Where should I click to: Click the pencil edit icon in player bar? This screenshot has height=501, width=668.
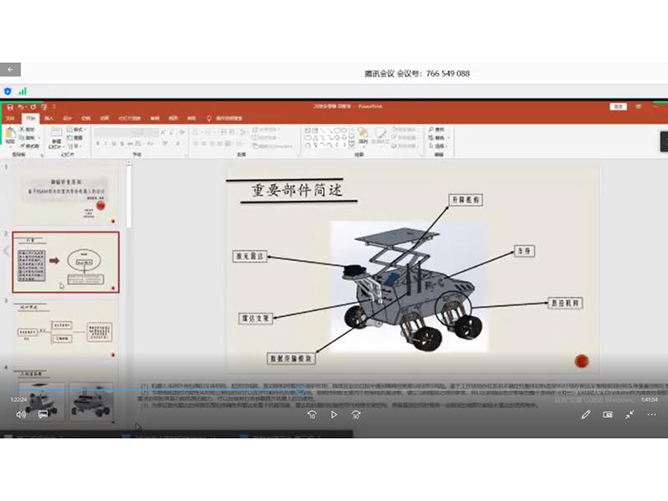tap(586, 415)
